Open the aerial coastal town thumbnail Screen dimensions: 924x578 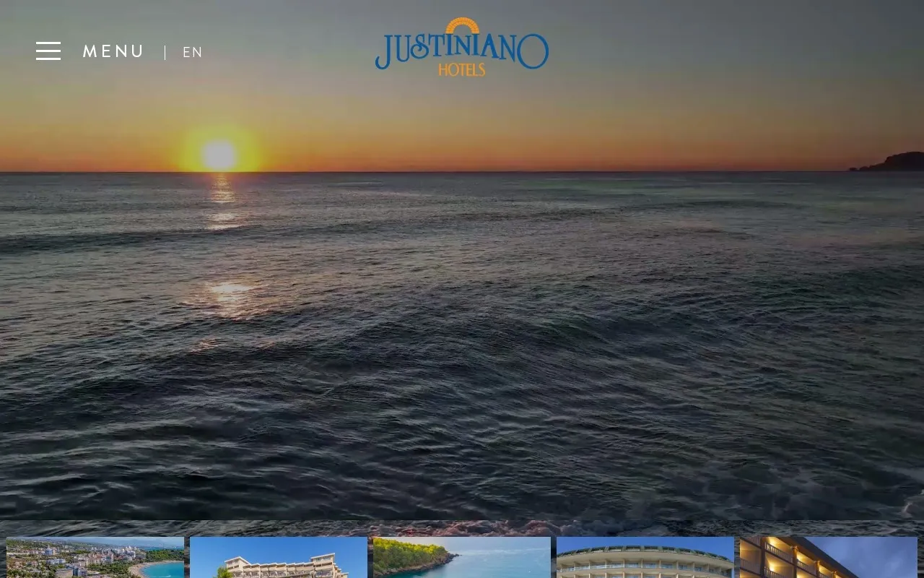click(95, 557)
